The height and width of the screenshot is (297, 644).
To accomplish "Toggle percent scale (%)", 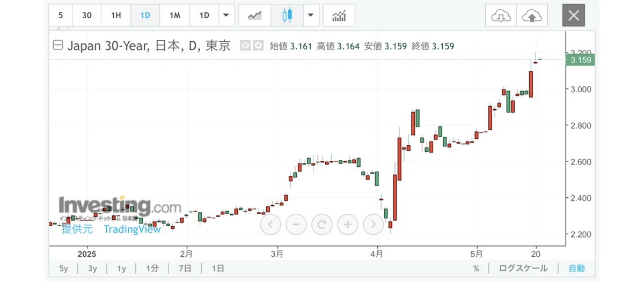I will click(x=476, y=269).
